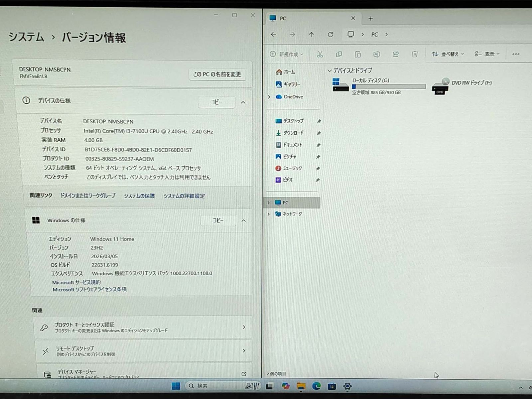Open ドメインまたはワークグループ link
The image size is (532, 399).
(88, 196)
